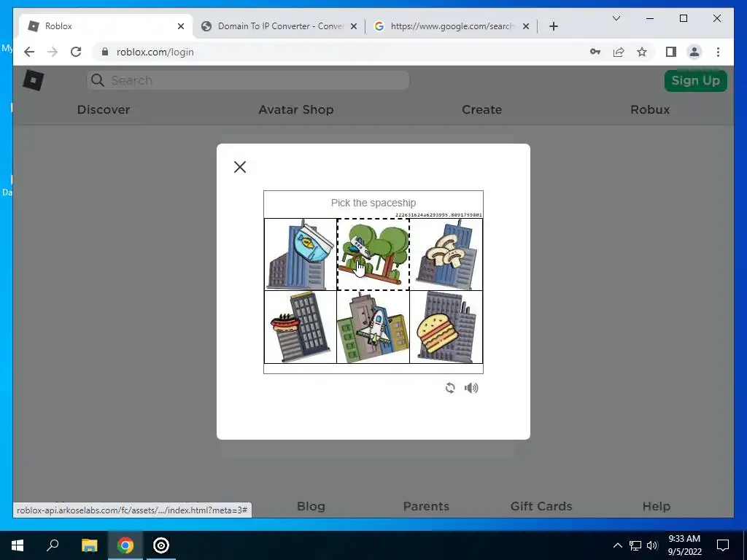Click the forward navigation arrow
This screenshot has width=747, height=560.
[53, 52]
